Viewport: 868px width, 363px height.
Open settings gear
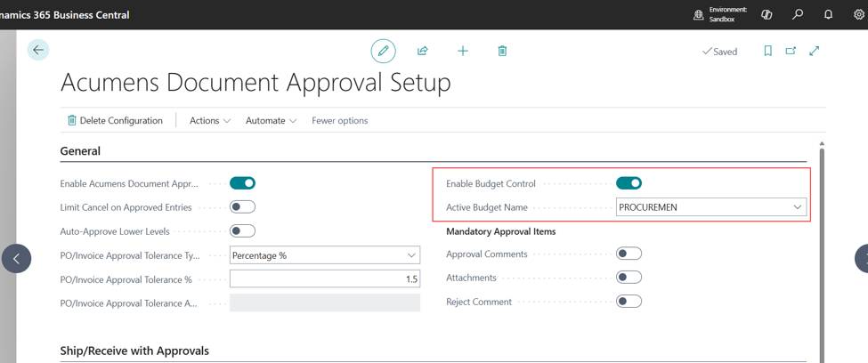[858, 15]
